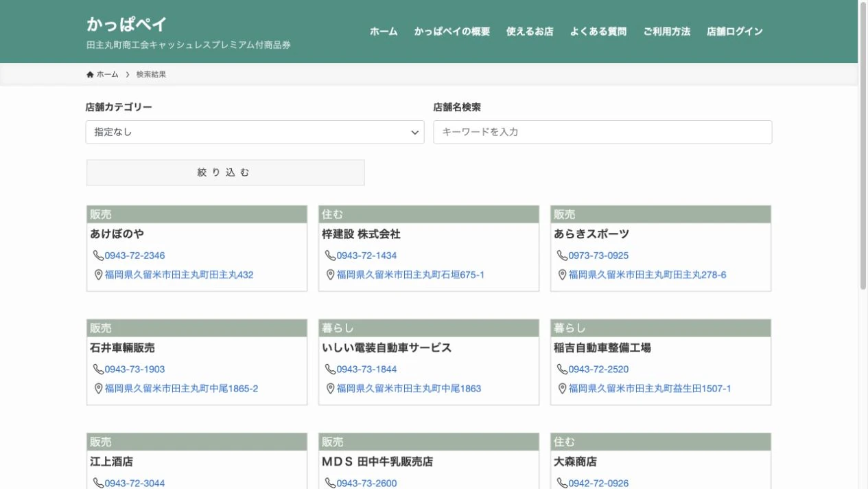Click phone icon for 梓建設 株式会社
The width and height of the screenshot is (868, 489).
pos(330,255)
